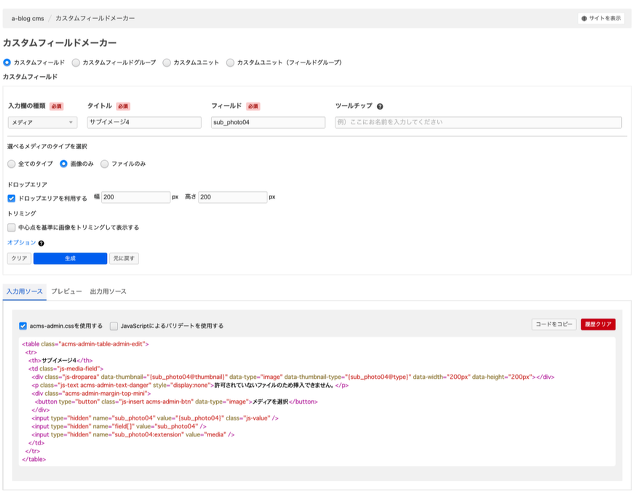Toggle acms-admin.css を使用する checkbox
The image size is (640, 493).
point(23,326)
